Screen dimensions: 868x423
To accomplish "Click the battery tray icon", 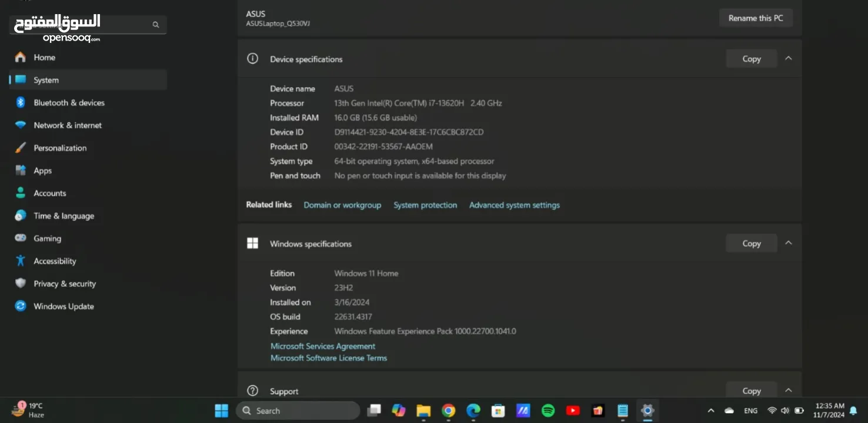I will pos(799,411).
